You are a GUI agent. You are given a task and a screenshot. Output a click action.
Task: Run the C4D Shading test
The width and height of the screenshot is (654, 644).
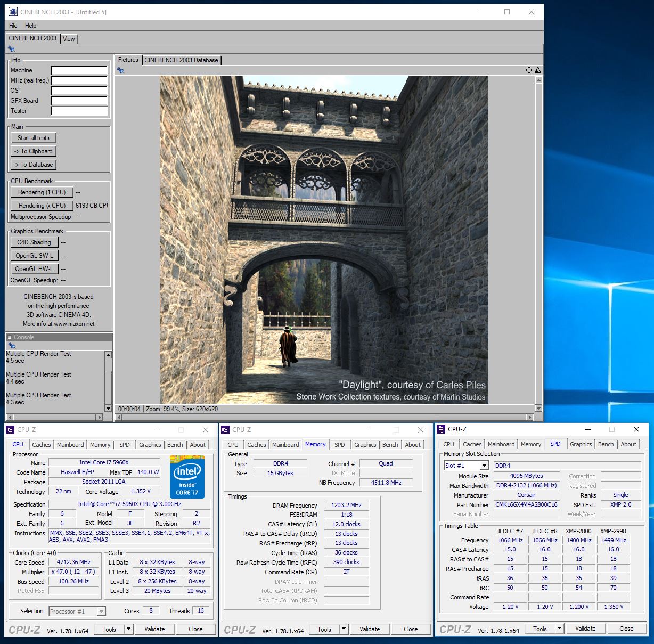click(x=34, y=242)
